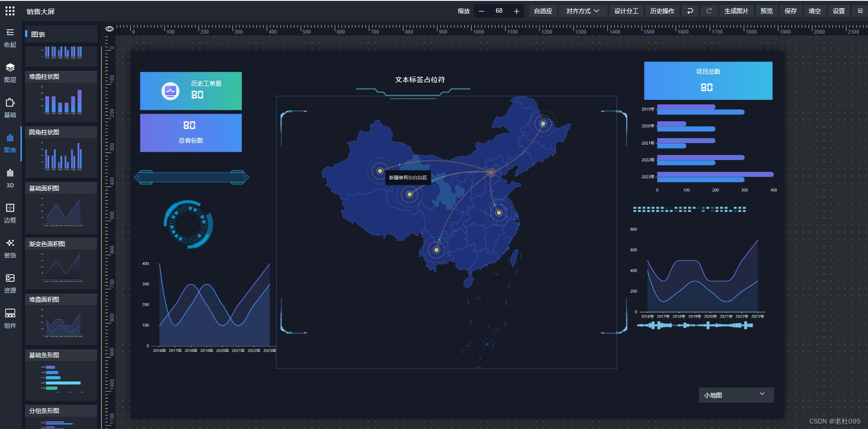The image size is (868, 429).
Task: Click the 缩放 zoom label
Action: coord(464,11)
